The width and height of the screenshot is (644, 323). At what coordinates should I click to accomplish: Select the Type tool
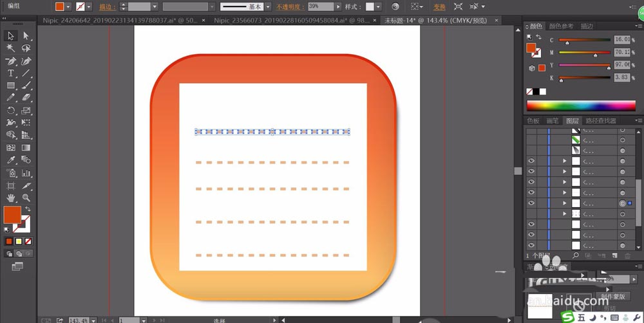point(11,73)
